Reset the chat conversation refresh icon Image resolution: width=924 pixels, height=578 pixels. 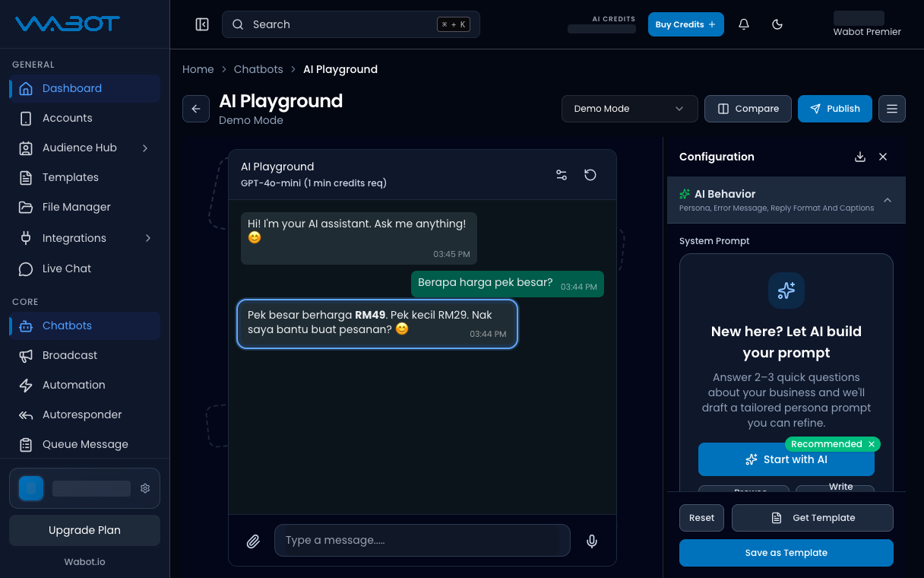(590, 175)
